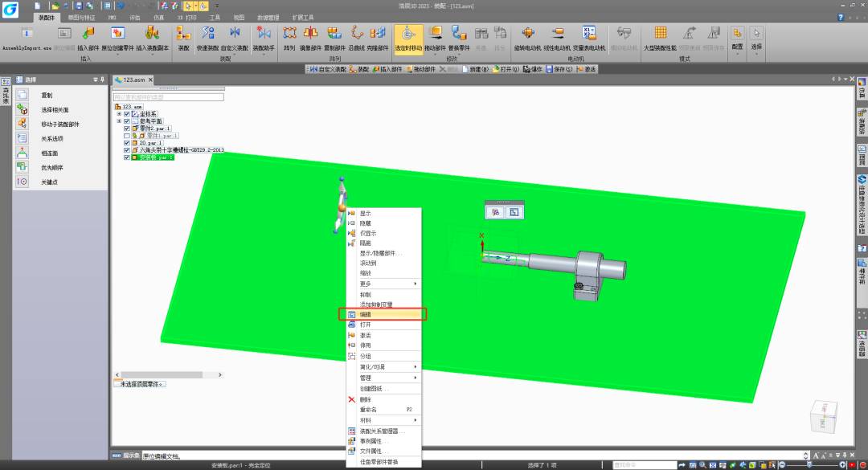
Task: Uncheck the 20.par:1 checkbox in tree
Action: (126, 143)
